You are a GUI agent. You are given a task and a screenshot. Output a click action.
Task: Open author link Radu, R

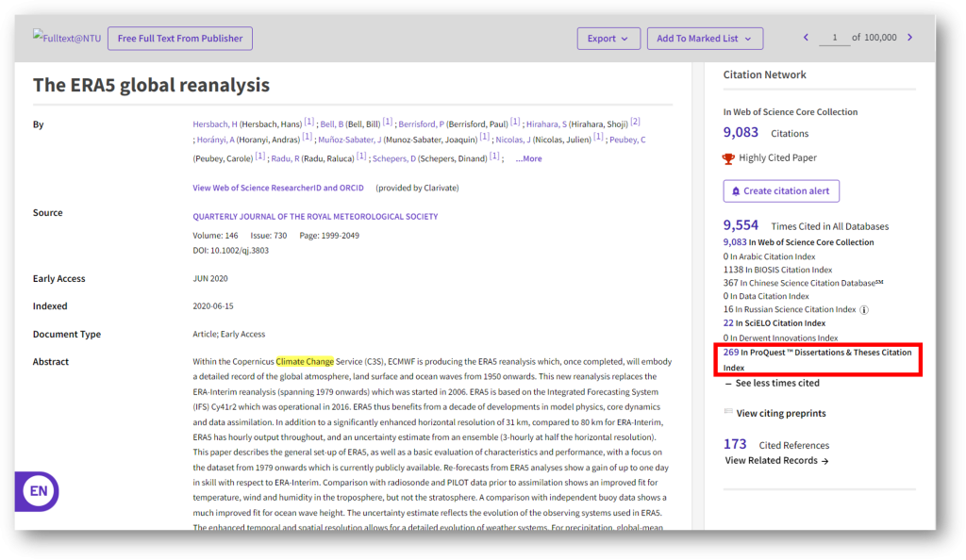(285, 158)
